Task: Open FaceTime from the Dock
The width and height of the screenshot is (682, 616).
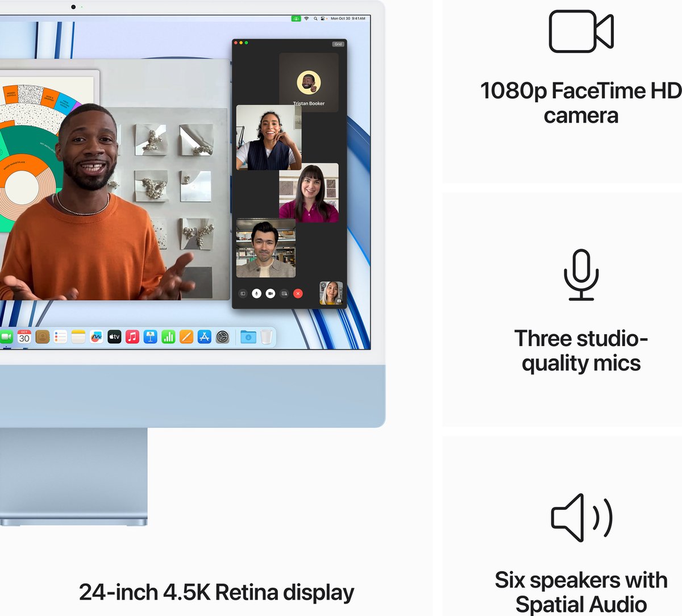Action: coord(6,336)
